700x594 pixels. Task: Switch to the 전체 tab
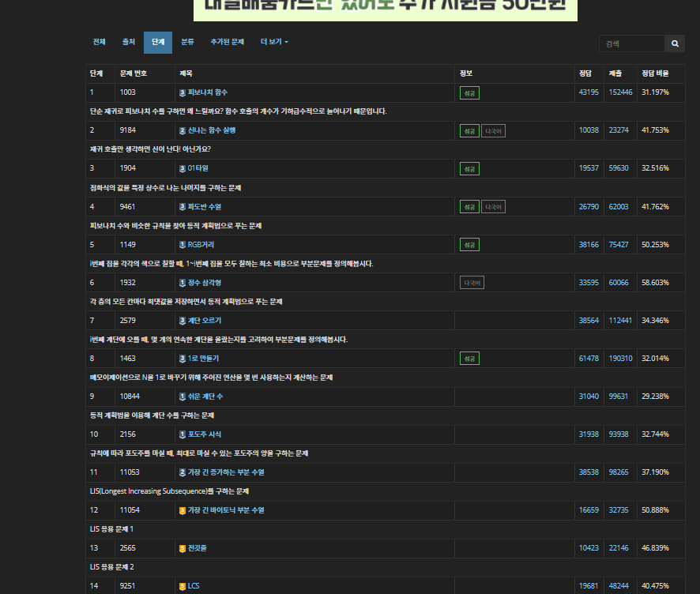pyautogui.click(x=99, y=42)
